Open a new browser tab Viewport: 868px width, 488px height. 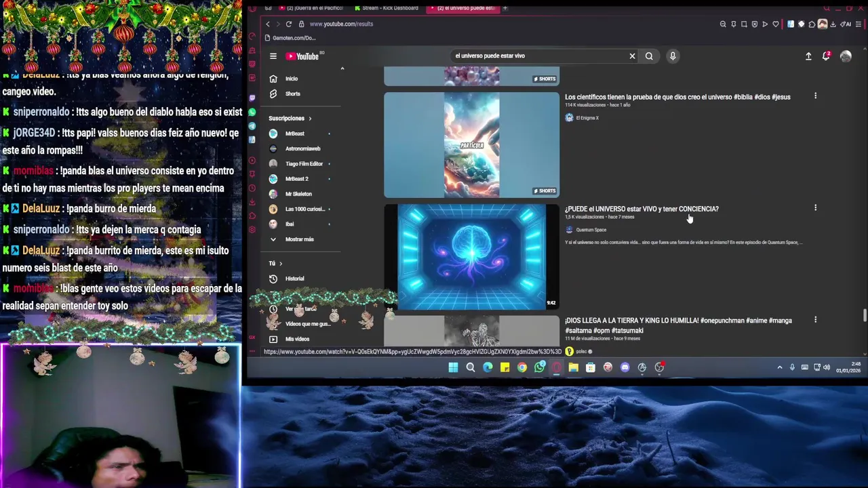pyautogui.click(x=505, y=8)
